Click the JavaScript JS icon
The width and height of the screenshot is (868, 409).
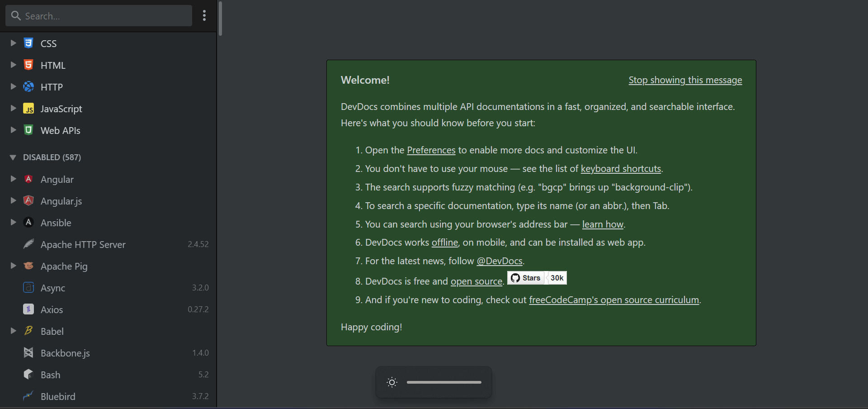pyautogui.click(x=28, y=109)
